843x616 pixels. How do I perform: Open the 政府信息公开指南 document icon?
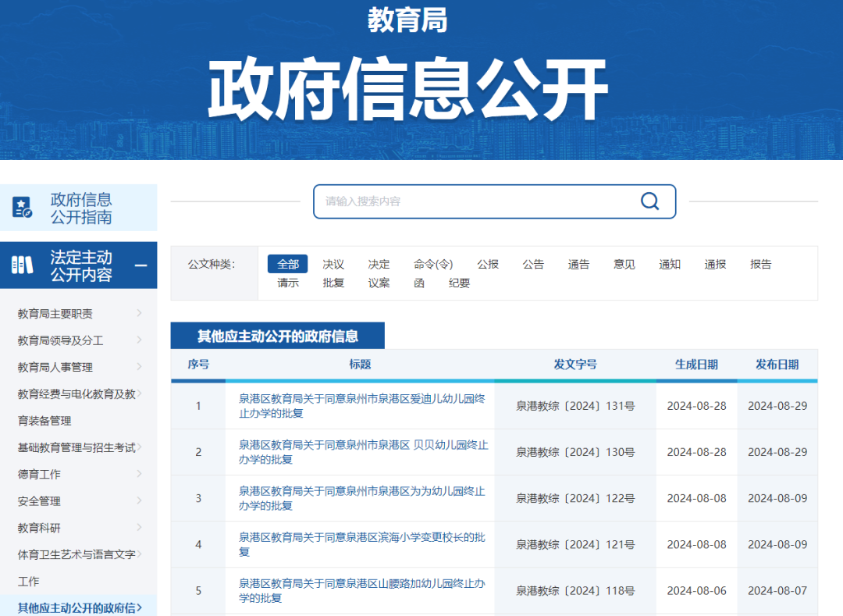22,208
